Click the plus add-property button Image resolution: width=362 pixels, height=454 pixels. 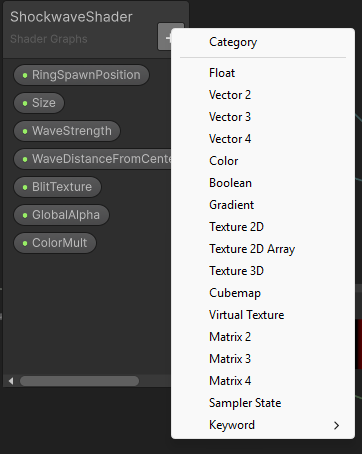[165, 37]
